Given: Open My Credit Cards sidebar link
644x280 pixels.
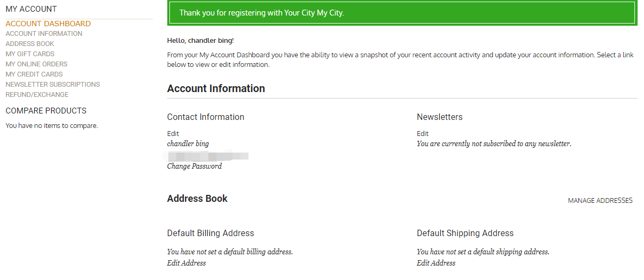Looking at the screenshot, I should coord(34,74).
